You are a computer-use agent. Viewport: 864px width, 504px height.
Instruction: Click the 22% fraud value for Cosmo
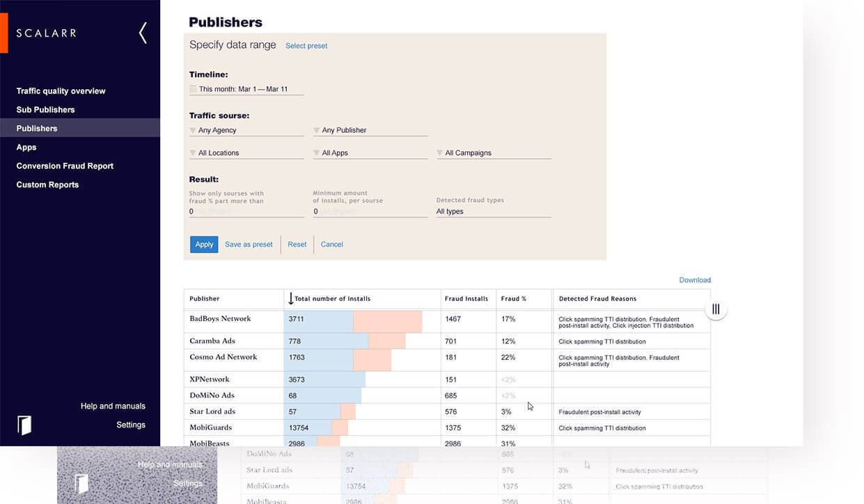coord(508,357)
